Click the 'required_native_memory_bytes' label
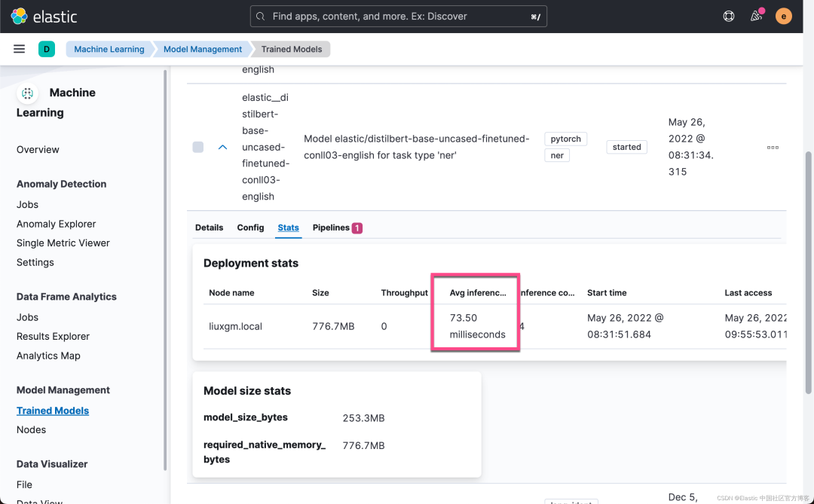The width and height of the screenshot is (814, 504). click(x=265, y=452)
